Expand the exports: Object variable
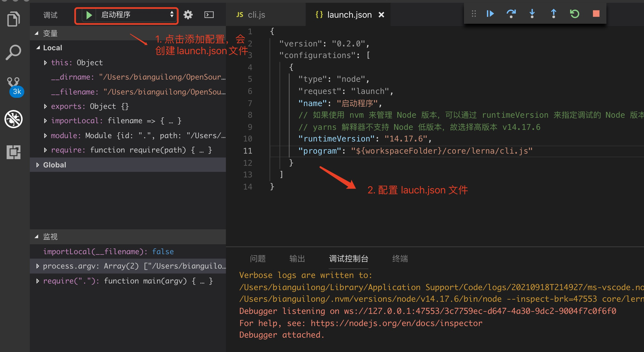This screenshot has height=352, width=644. coord(45,106)
